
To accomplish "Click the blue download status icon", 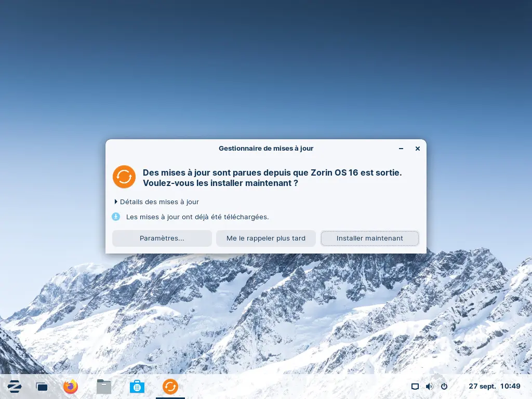I will pos(116,217).
